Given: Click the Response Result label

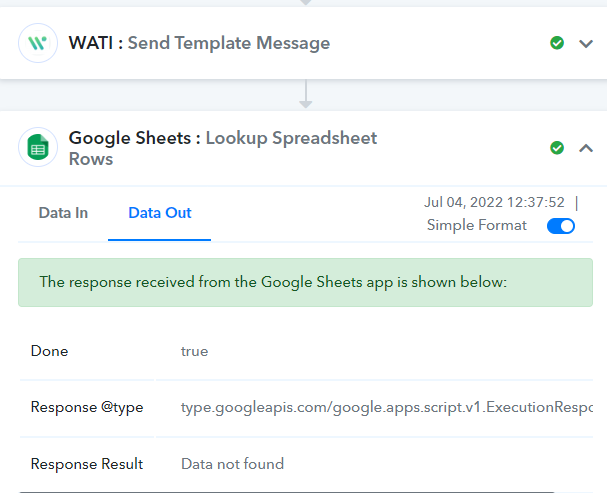Looking at the screenshot, I should (x=87, y=464).
